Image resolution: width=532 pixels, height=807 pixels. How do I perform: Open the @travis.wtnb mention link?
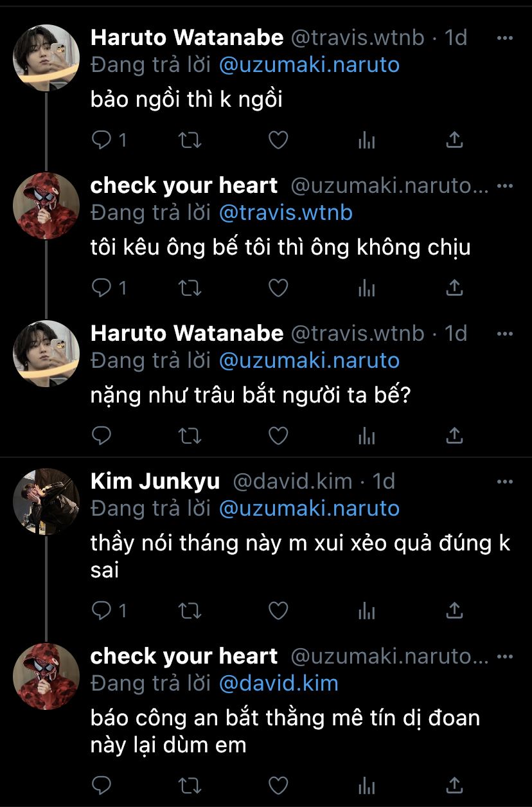tap(285, 212)
